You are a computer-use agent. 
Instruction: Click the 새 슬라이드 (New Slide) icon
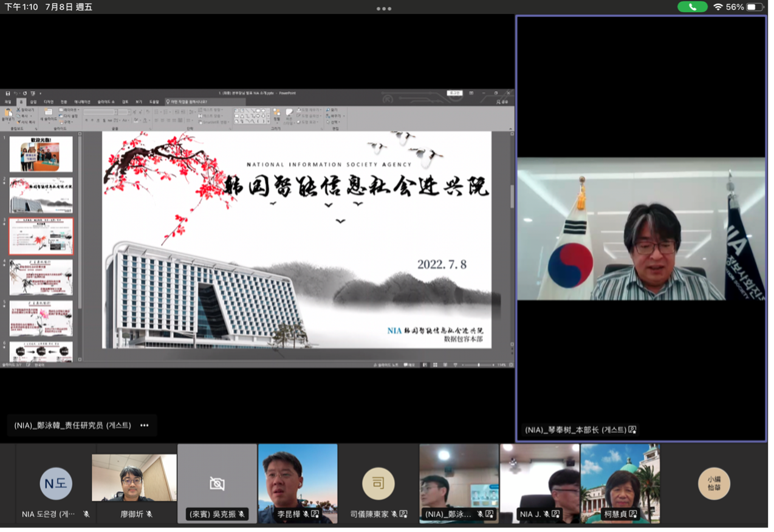48,112
